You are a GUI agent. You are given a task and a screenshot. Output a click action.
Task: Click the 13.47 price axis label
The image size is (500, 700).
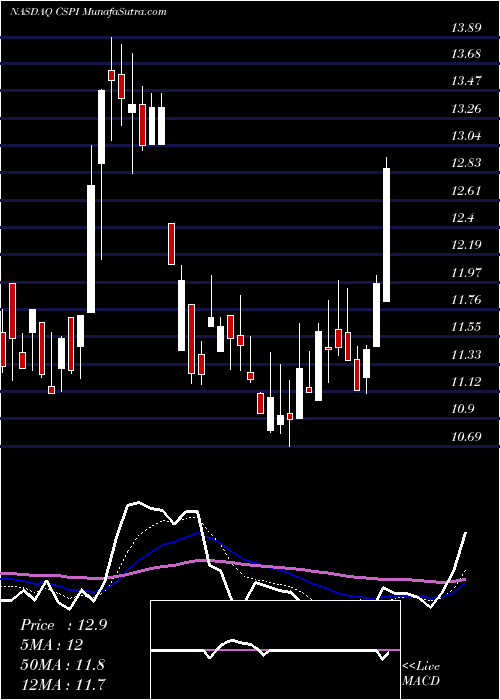pos(466,81)
